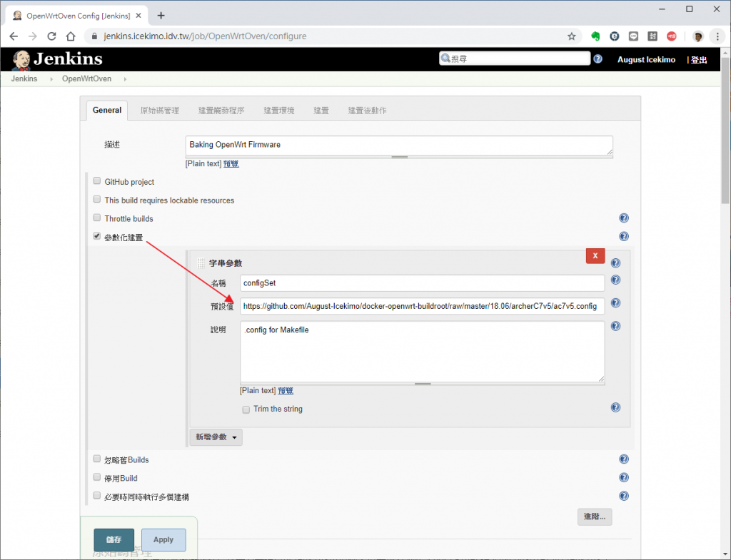Open 新增參數 dropdown

click(x=216, y=437)
